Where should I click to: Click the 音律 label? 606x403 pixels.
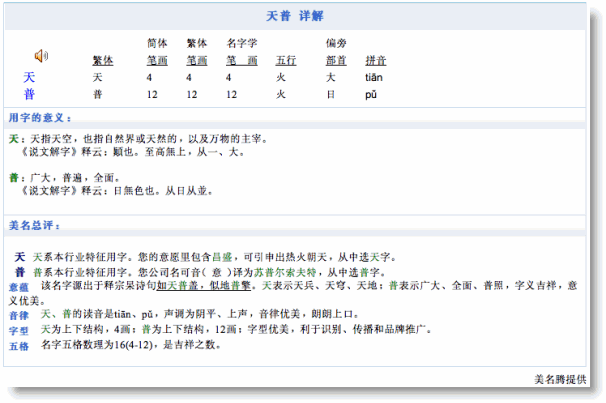[19, 315]
